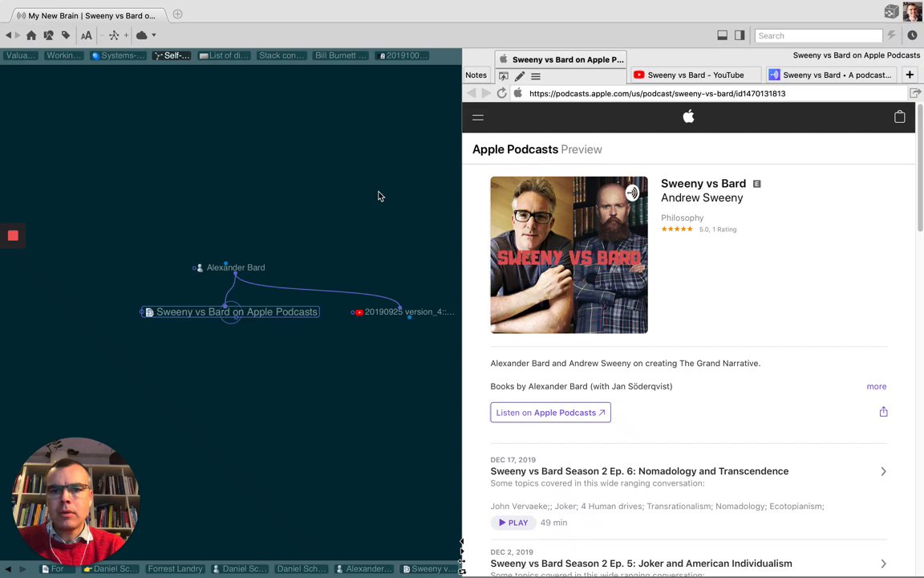The width and height of the screenshot is (924, 578).
Task: Click the back arrow in main toolbar
Action: (x=8, y=35)
